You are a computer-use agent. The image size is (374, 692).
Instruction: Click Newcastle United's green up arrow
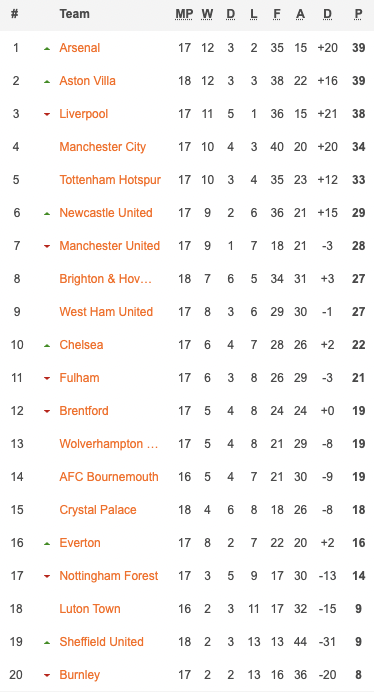point(47,214)
